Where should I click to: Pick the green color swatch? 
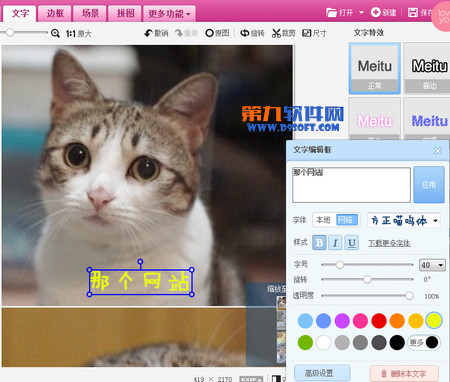tap(305, 342)
